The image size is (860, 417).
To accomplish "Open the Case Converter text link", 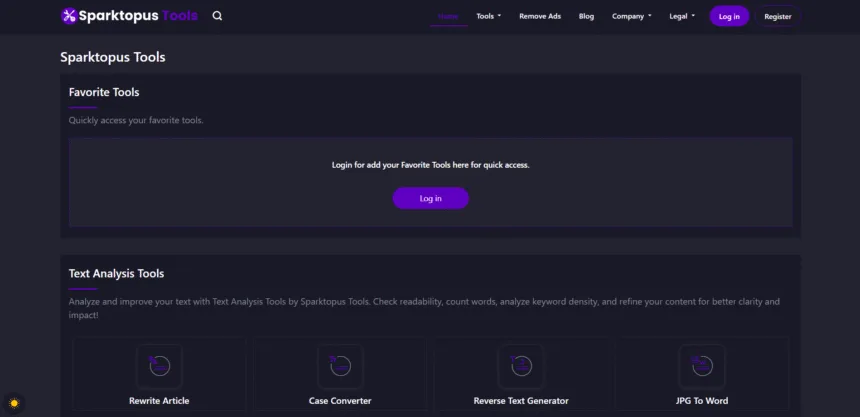I will tap(340, 401).
